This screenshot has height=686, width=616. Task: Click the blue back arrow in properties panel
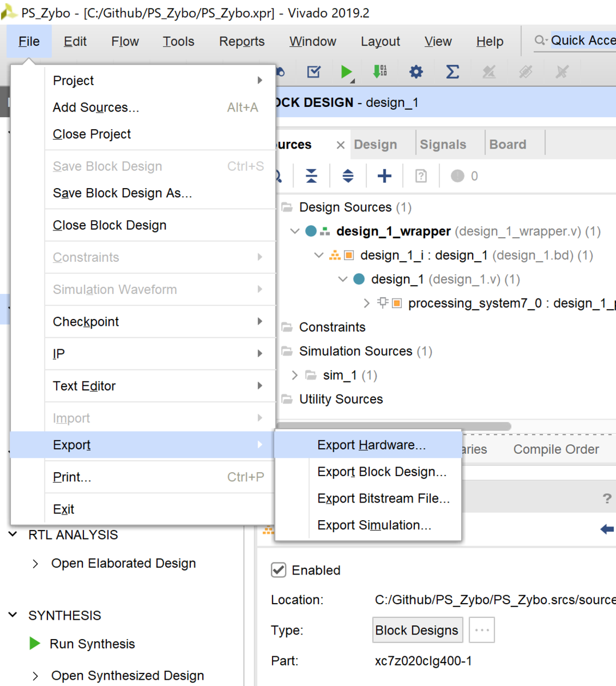[607, 529]
